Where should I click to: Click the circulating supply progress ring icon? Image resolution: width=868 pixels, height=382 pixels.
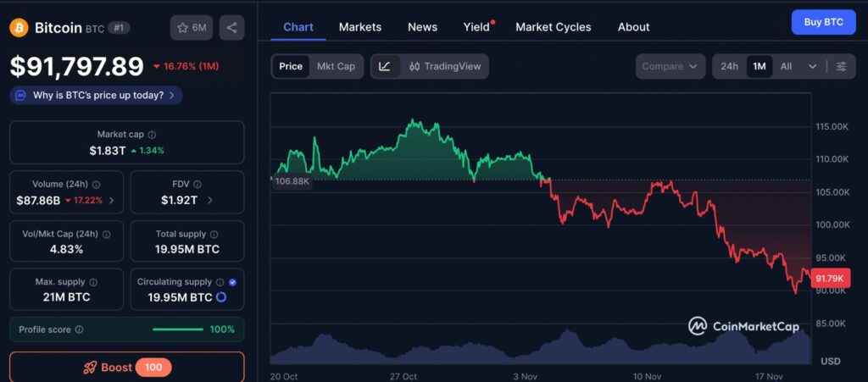(221, 297)
